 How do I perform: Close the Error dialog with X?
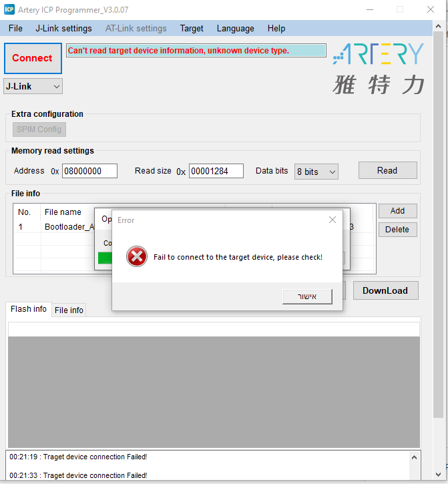click(x=332, y=220)
